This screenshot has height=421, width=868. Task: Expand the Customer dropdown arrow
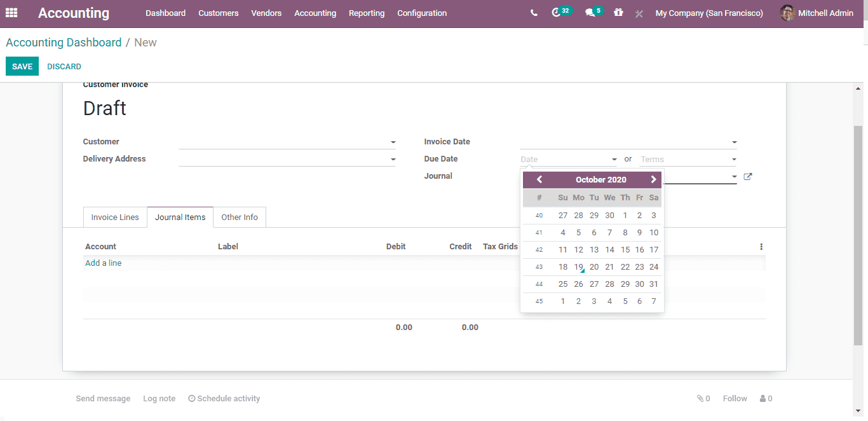pos(393,142)
